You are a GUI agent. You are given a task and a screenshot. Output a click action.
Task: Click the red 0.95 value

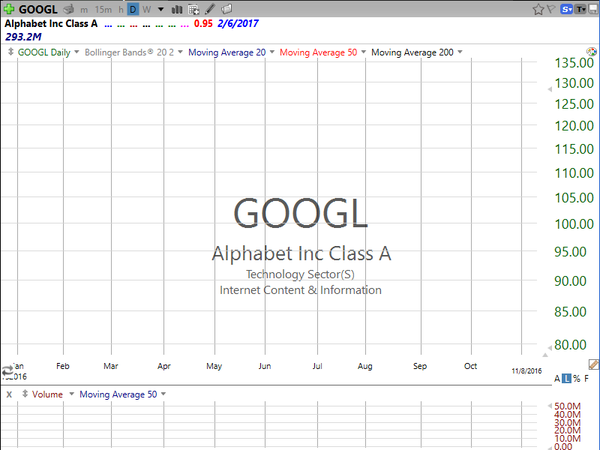coord(203,24)
